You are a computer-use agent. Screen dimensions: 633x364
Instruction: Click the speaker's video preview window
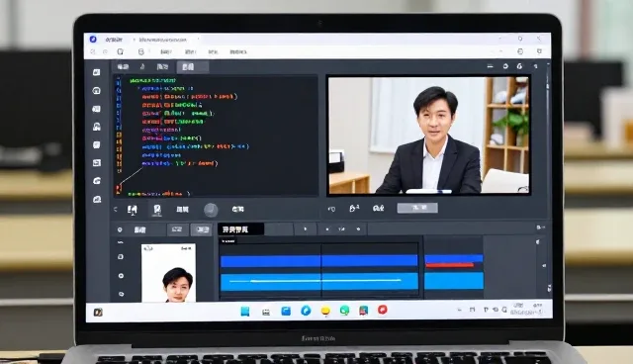tap(428, 136)
